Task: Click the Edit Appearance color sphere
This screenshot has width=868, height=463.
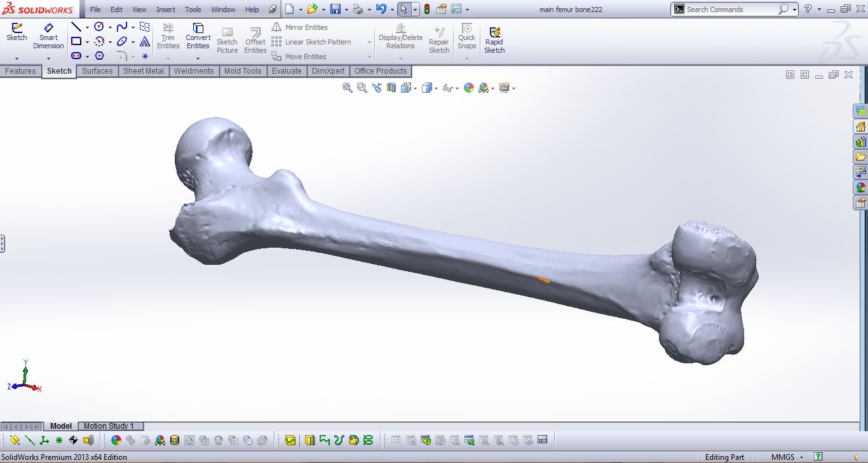Action: pos(468,88)
